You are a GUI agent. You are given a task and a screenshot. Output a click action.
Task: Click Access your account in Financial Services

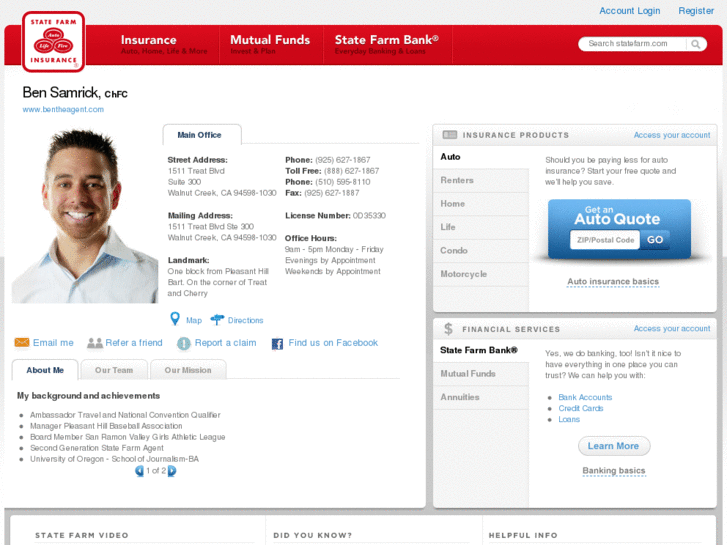coord(672,328)
